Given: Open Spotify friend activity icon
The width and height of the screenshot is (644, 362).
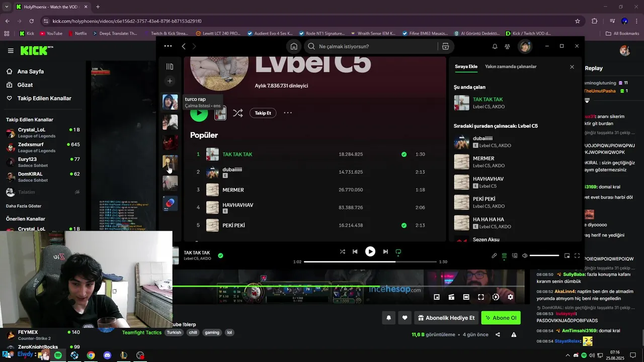Looking at the screenshot, I should (507, 46).
